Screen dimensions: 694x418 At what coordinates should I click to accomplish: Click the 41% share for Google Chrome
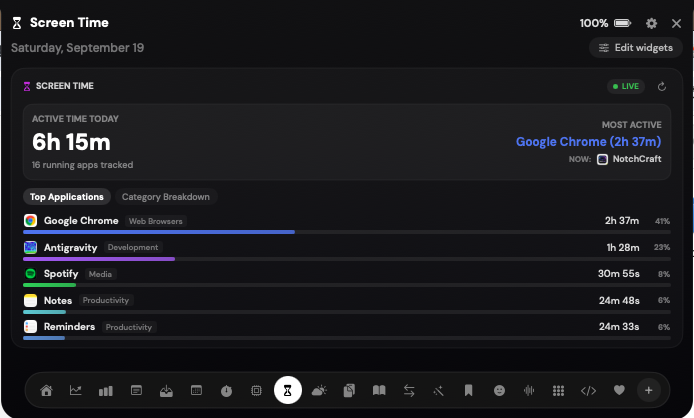point(662,221)
